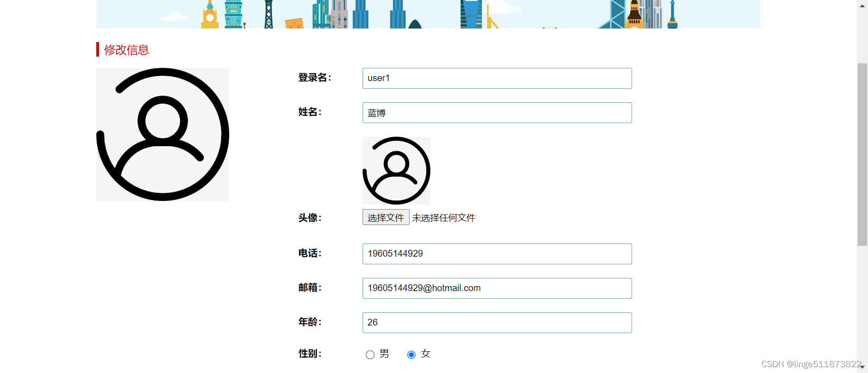This screenshot has width=868, height=373.
Task: Click the 邮箱 label
Action: [310, 288]
